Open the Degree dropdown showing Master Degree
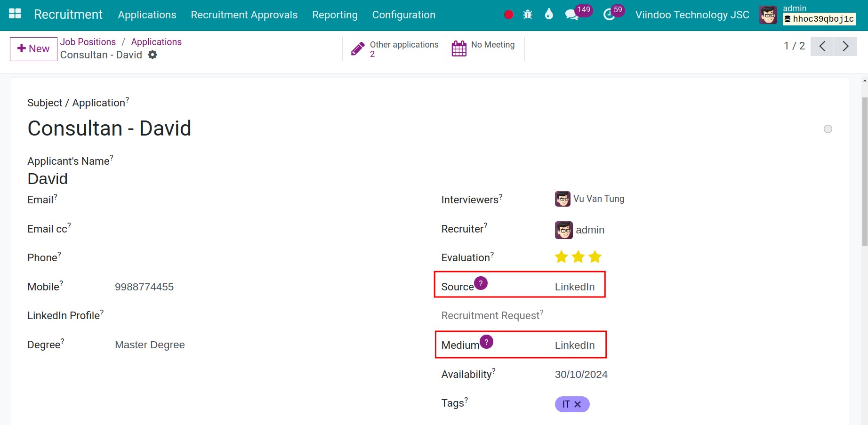The width and height of the screenshot is (868, 425). tap(150, 345)
